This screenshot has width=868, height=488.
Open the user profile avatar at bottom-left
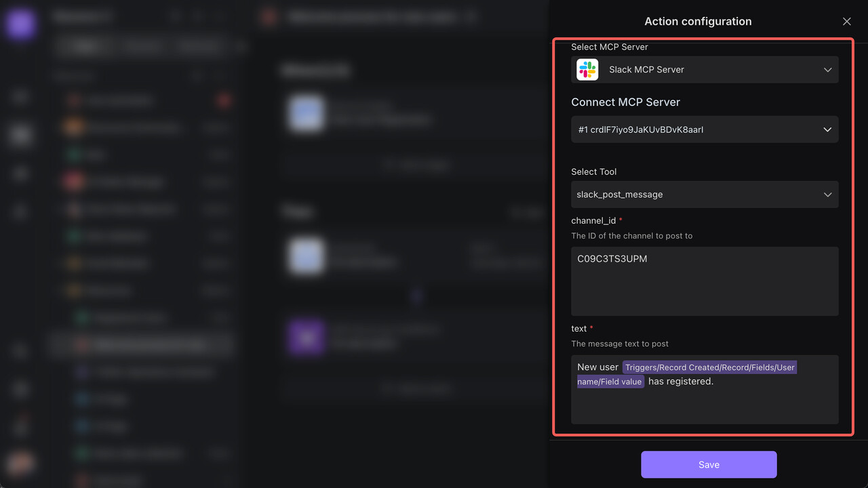(20, 464)
